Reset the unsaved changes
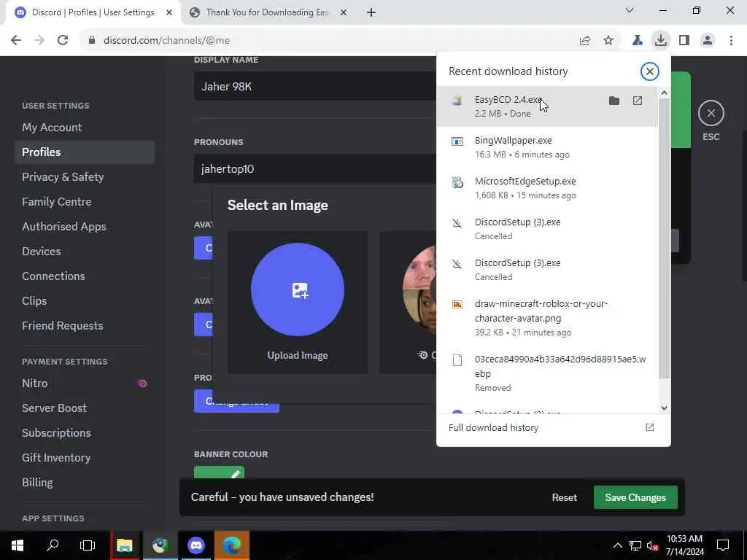Viewport: 747px width, 560px height. point(564,497)
